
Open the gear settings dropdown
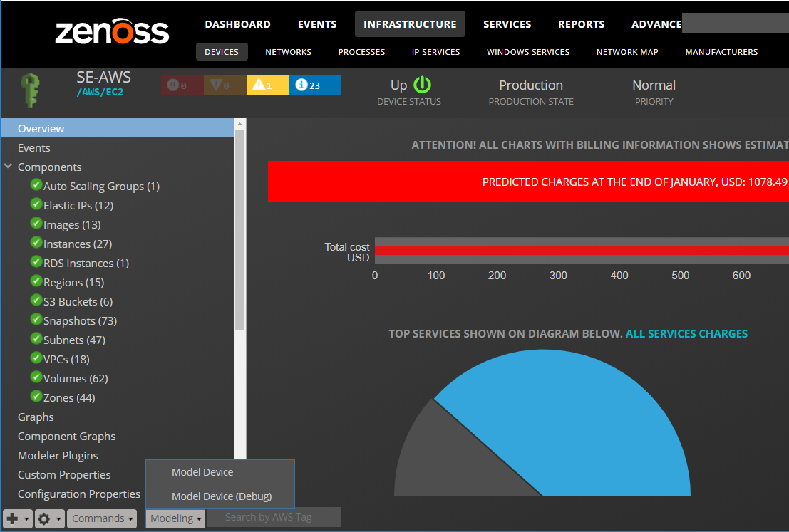(49, 519)
